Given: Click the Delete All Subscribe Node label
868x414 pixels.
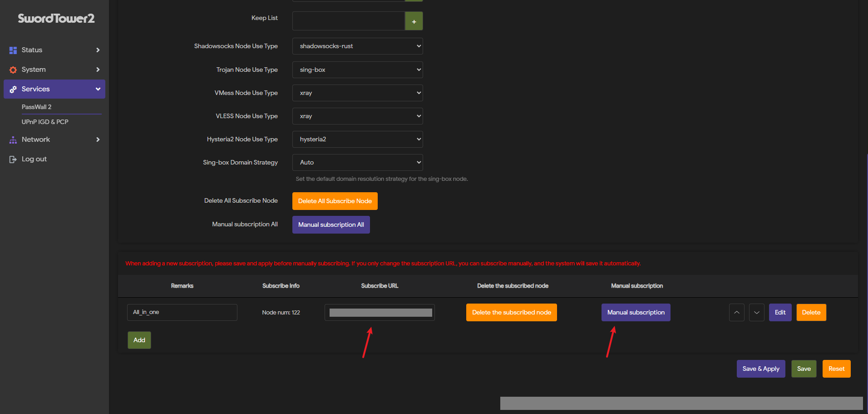Looking at the screenshot, I should click(241, 201).
